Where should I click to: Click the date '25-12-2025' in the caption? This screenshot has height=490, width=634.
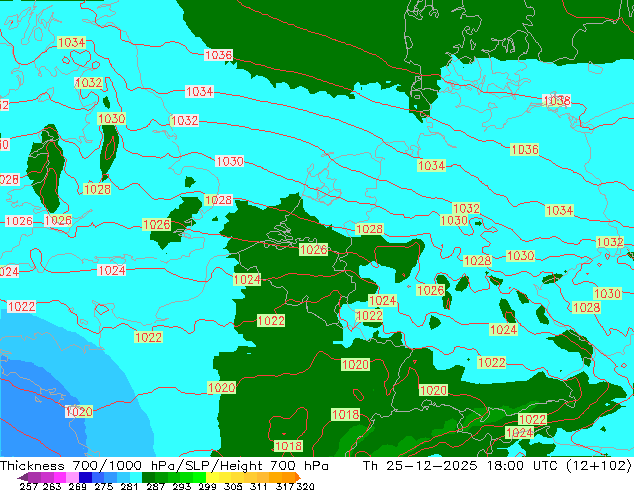pos(431,465)
